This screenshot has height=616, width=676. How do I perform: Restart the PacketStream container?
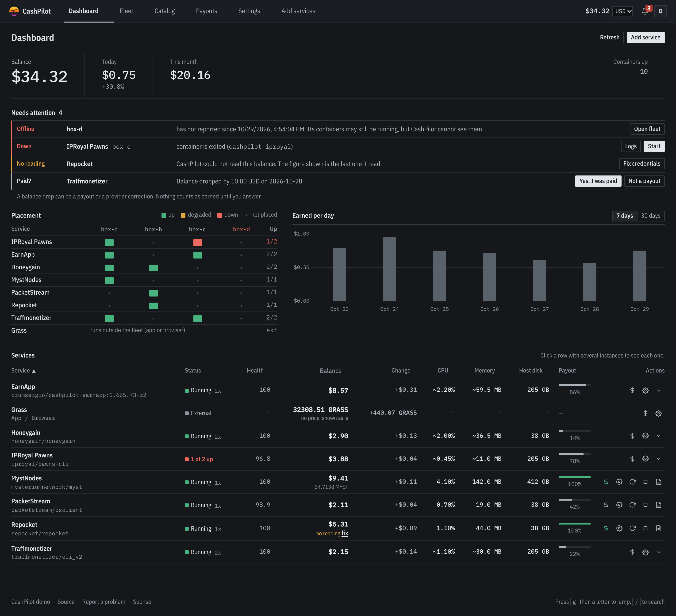[x=632, y=505]
